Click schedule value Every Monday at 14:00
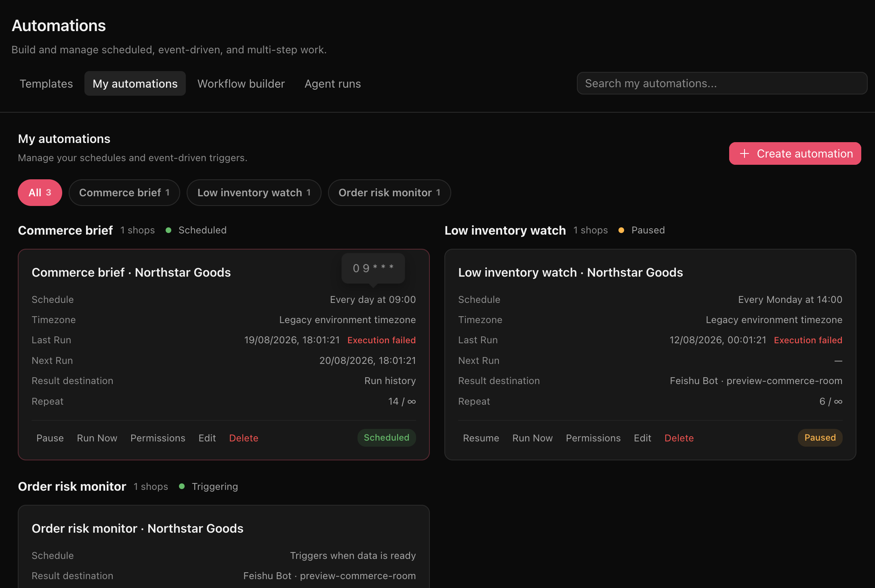This screenshot has height=588, width=875. click(790, 300)
